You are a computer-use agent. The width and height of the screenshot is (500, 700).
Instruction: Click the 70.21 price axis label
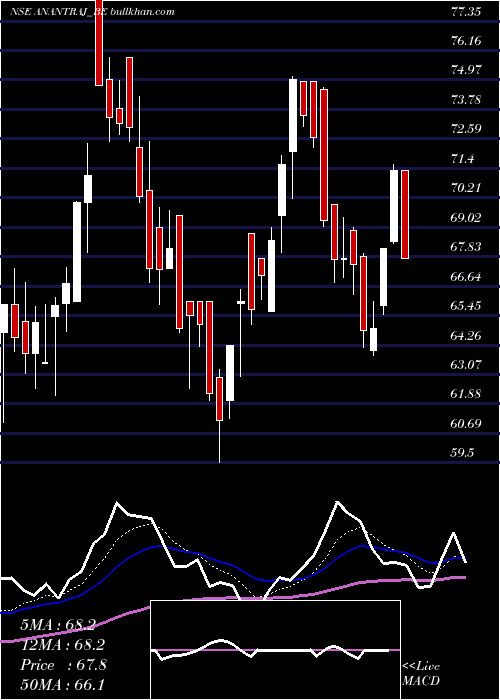[466, 188]
